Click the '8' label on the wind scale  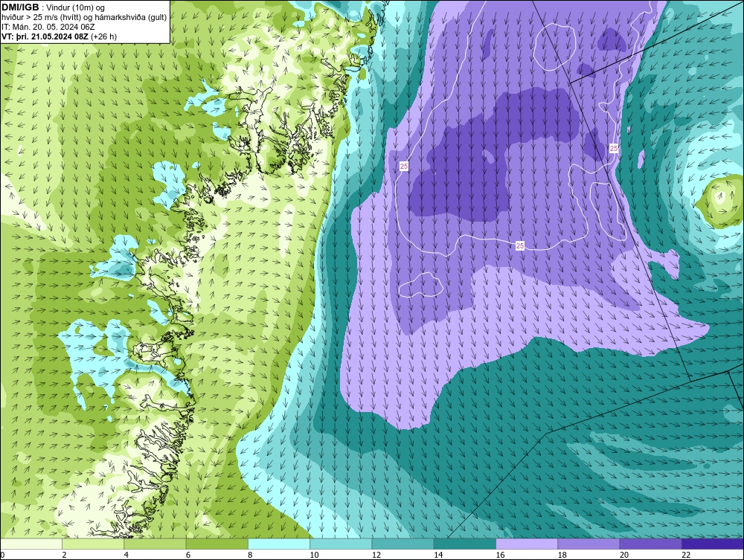tap(250, 556)
